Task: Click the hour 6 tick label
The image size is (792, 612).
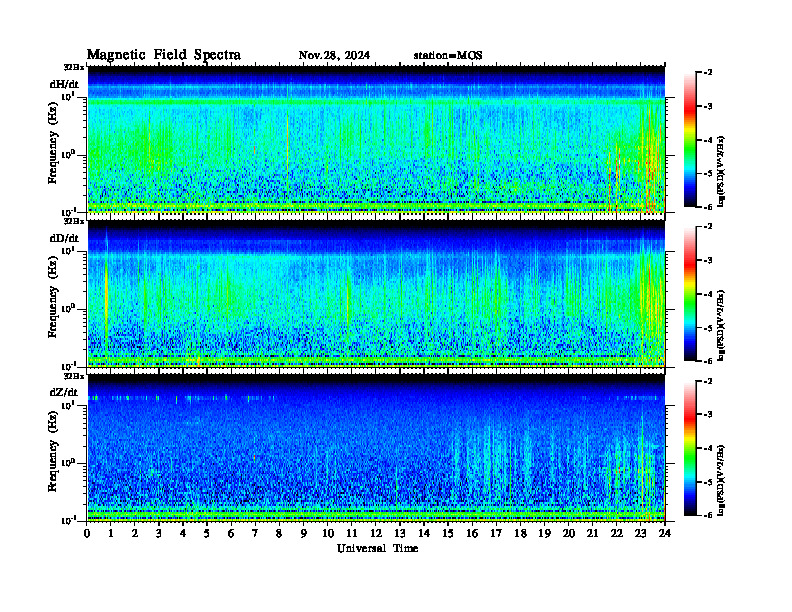Action: tap(231, 533)
